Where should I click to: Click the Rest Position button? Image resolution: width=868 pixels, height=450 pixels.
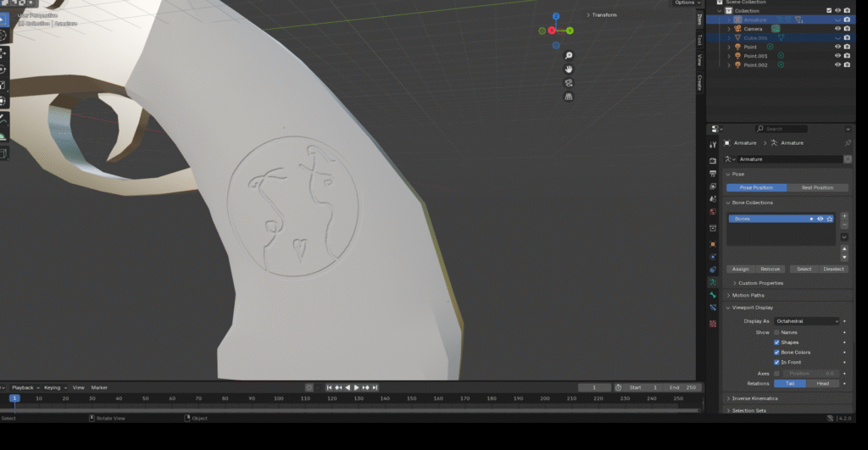tap(817, 187)
